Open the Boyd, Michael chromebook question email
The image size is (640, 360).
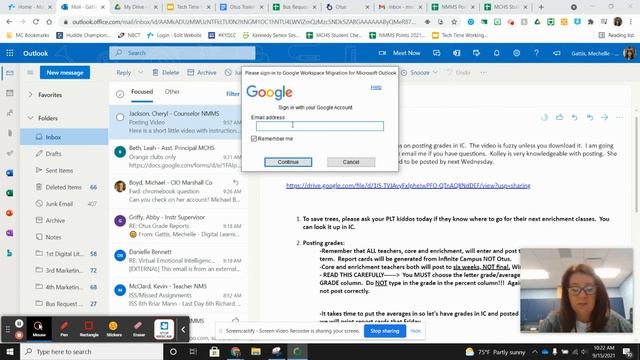point(178,191)
